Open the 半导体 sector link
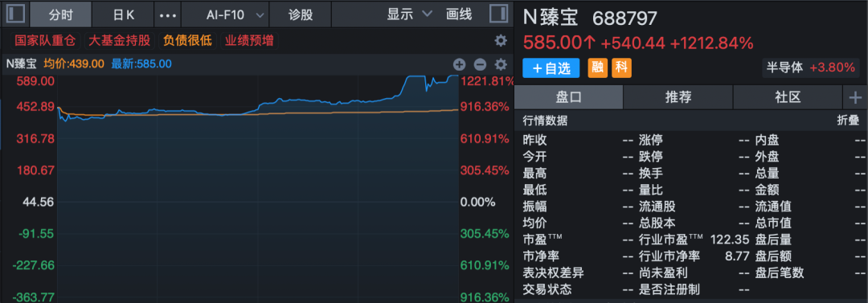The width and height of the screenshot is (868, 303). tap(811, 68)
